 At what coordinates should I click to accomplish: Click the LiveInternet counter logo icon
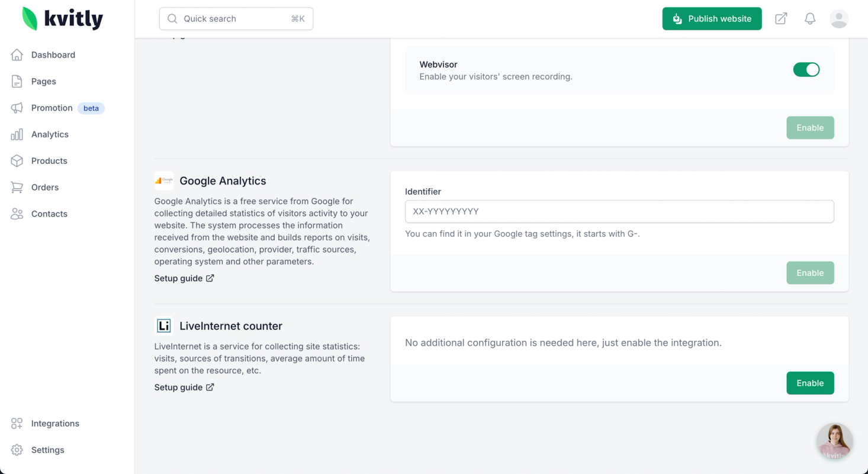[x=164, y=325]
